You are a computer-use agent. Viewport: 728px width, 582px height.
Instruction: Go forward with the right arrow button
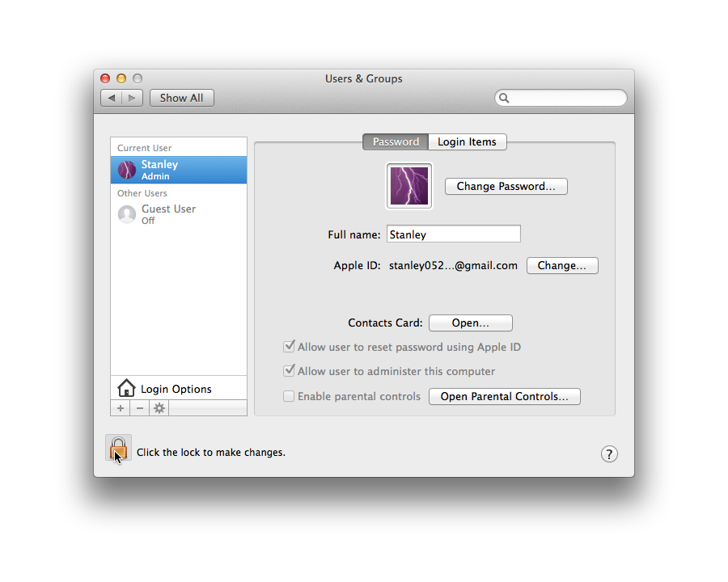pos(133,98)
